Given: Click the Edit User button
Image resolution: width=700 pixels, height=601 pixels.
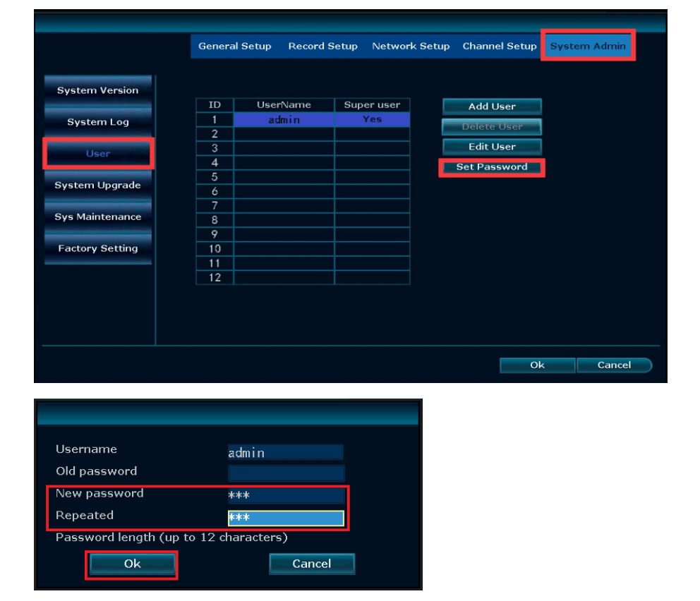Looking at the screenshot, I should [x=492, y=147].
